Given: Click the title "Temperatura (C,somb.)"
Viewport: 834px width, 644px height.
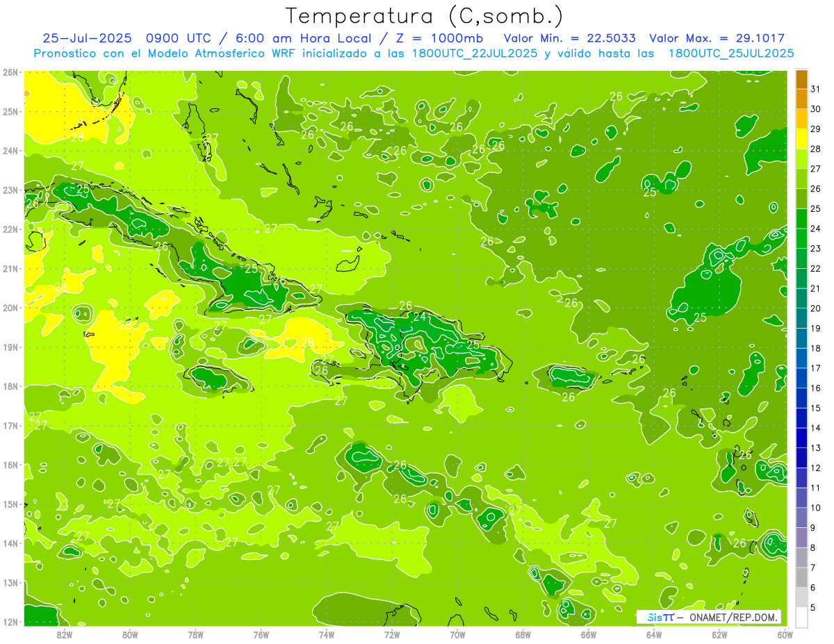Looking at the screenshot, I should coord(425,16).
